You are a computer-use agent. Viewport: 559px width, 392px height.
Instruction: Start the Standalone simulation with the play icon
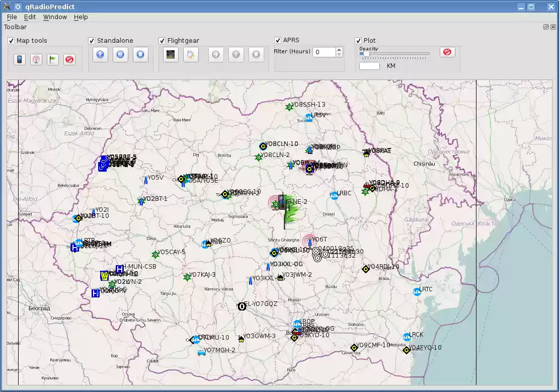[x=100, y=54]
